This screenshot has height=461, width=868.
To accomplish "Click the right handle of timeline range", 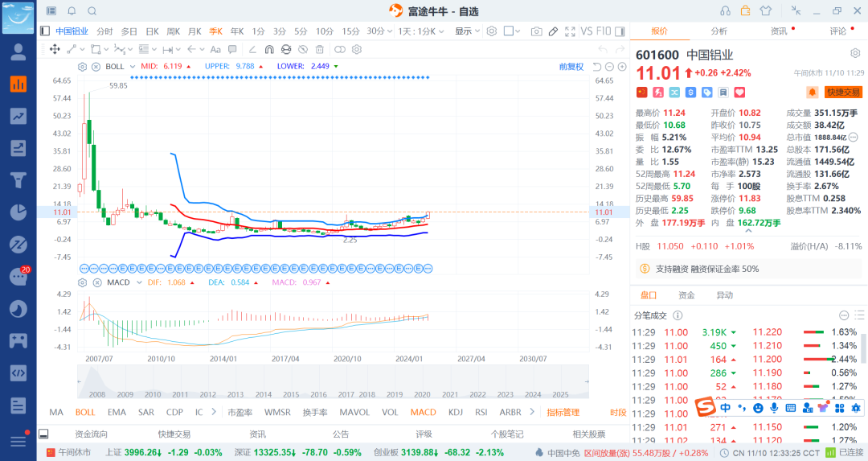I will pos(587,381).
